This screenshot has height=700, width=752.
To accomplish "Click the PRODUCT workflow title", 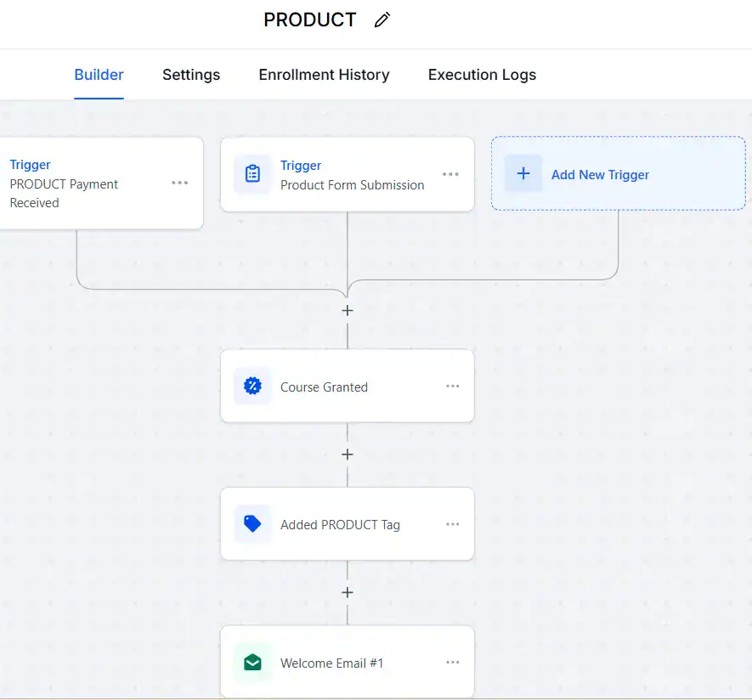I will click(310, 20).
